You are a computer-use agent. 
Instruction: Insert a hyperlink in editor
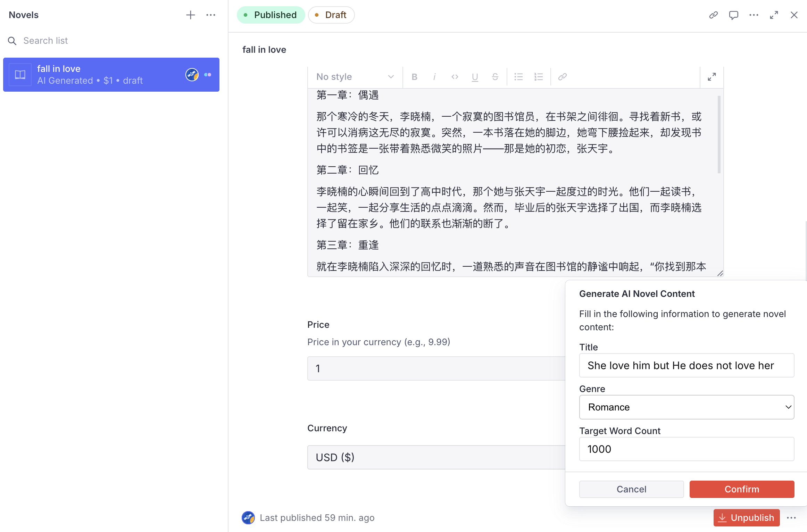tap(562, 77)
